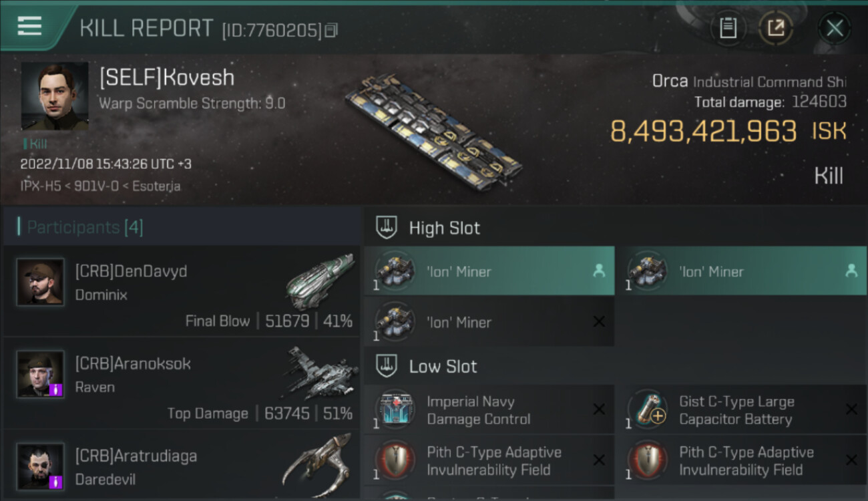The image size is (868, 501).
Task: Open DenDavyd's pilot portrait
Action: [40, 282]
